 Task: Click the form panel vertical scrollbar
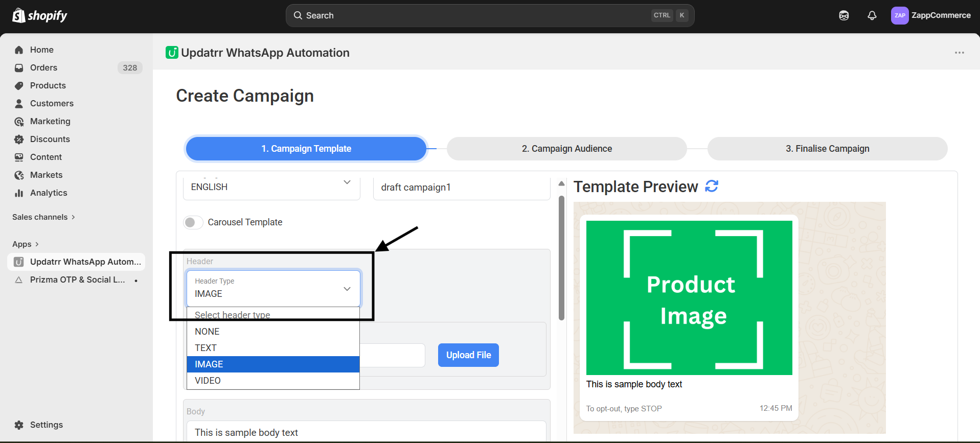tap(561, 258)
